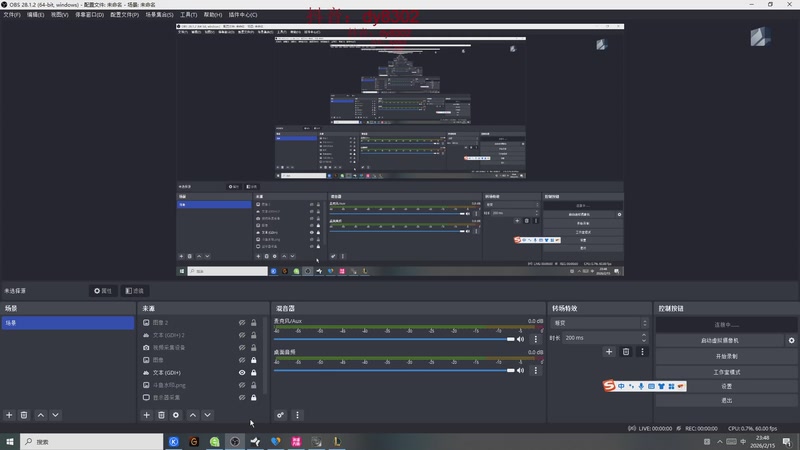Toggle lock on 显示器采集 source

(254, 397)
